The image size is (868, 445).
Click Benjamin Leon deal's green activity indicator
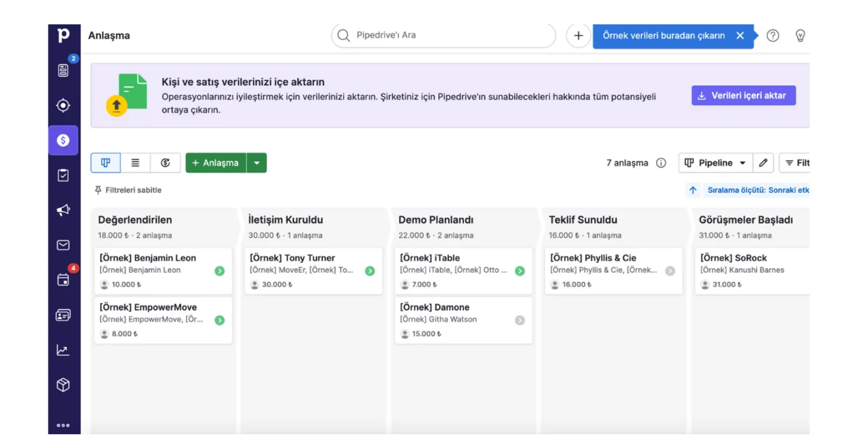[220, 271]
